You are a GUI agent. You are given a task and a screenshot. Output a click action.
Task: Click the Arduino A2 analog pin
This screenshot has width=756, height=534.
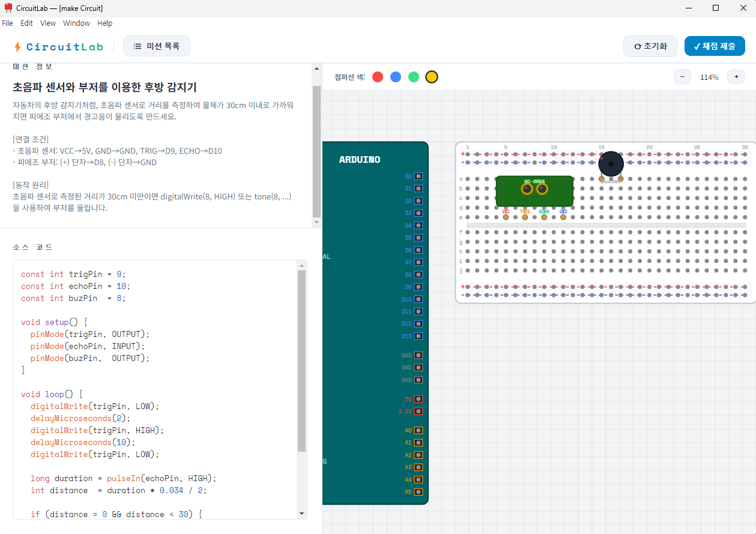coord(419,455)
